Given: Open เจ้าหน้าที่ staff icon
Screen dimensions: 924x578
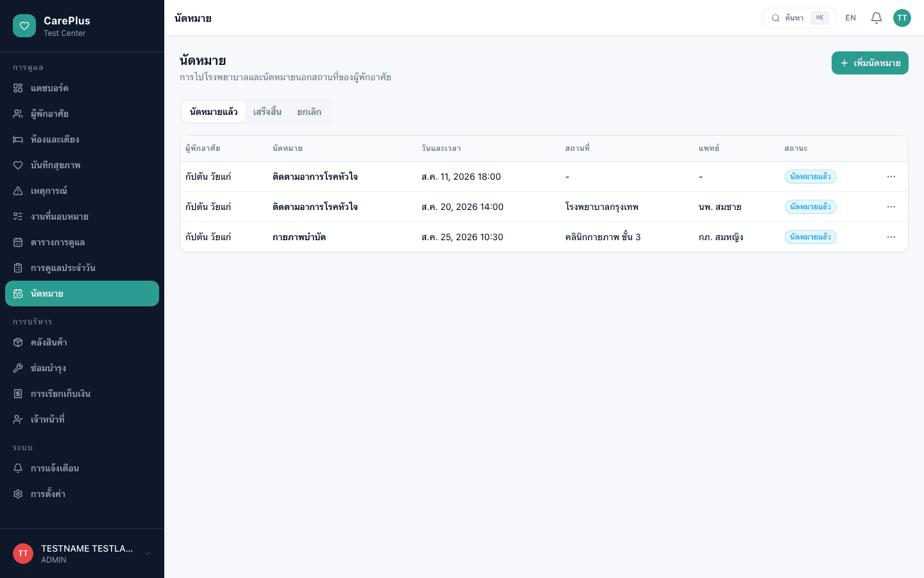Looking at the screenshot, I should click(18, 419).
